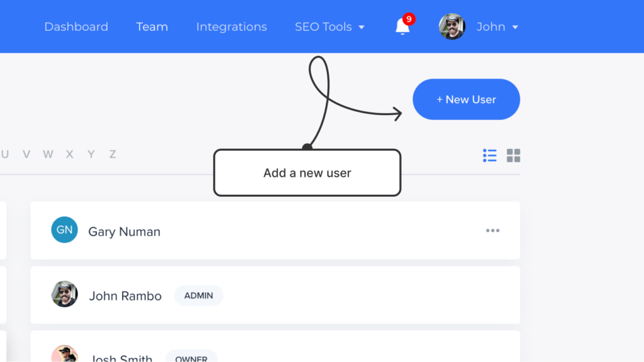Image resolution: width=644 pixels, height=362 pixels.
Task: Click Gary Numan's GN avatar circle
Action: [x=64, y=230]
